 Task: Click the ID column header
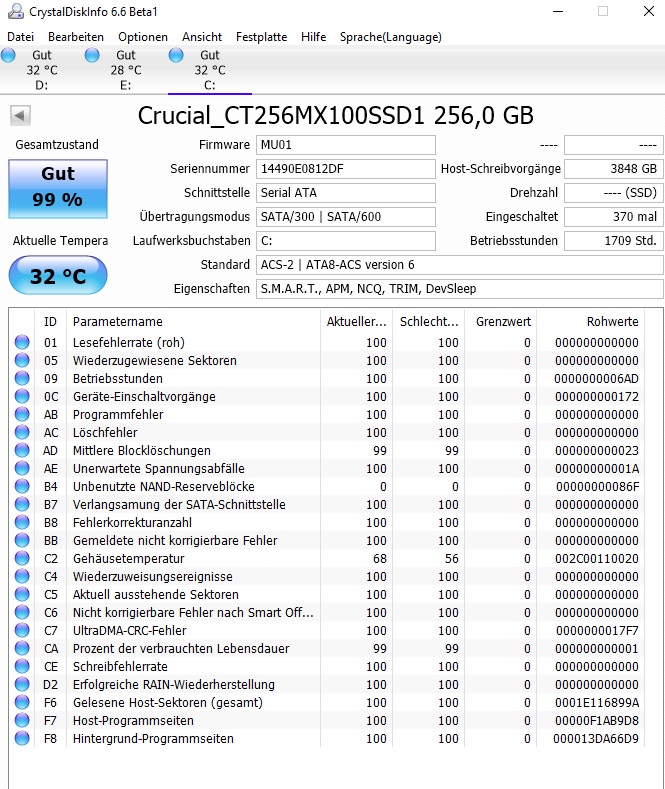tap(50, 322)
